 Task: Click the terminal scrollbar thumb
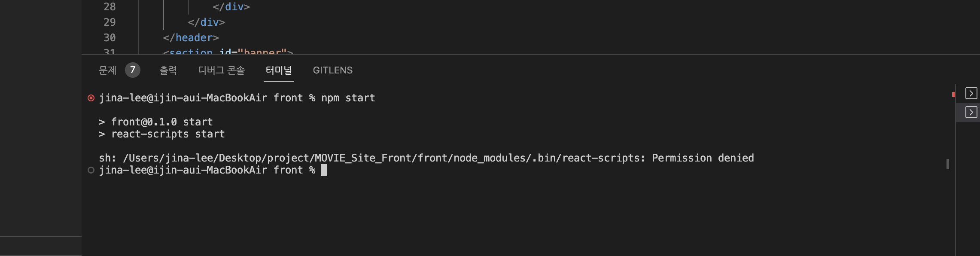(947, 164)
